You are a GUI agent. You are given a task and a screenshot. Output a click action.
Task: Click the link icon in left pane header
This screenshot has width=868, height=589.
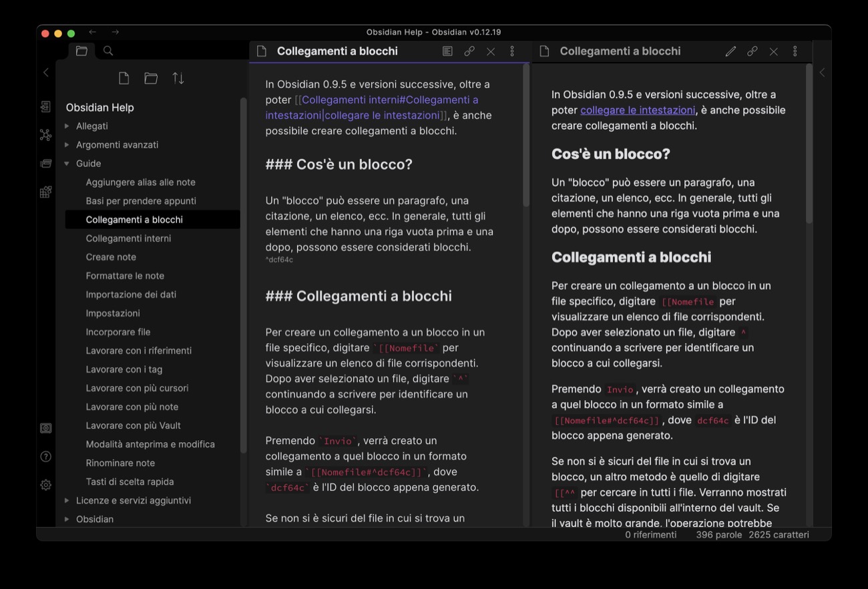point(469,51)
